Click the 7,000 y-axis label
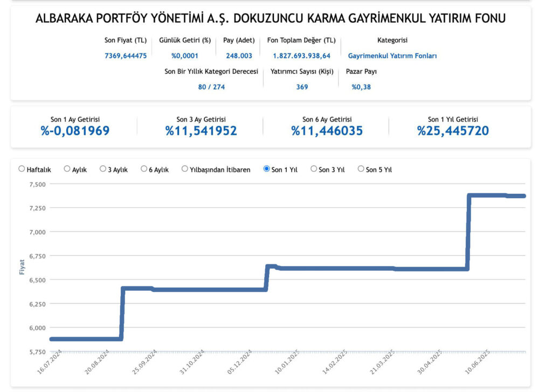 click(37, 232)
